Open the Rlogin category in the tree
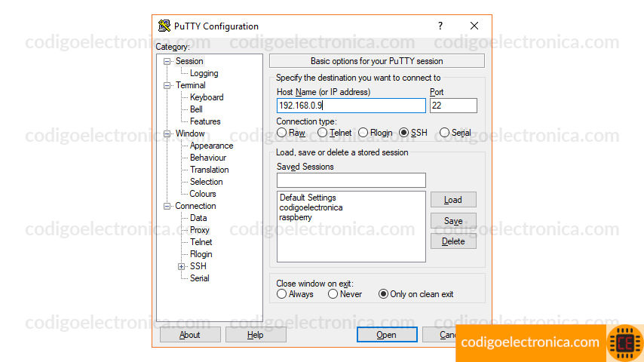The height and width of the screenshot is (362, 644). [201, 254]
